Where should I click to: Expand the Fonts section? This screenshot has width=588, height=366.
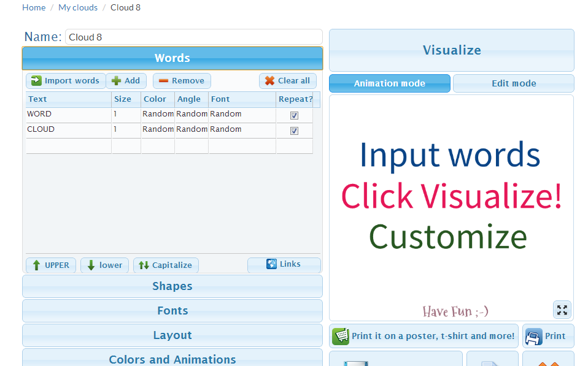172,311
